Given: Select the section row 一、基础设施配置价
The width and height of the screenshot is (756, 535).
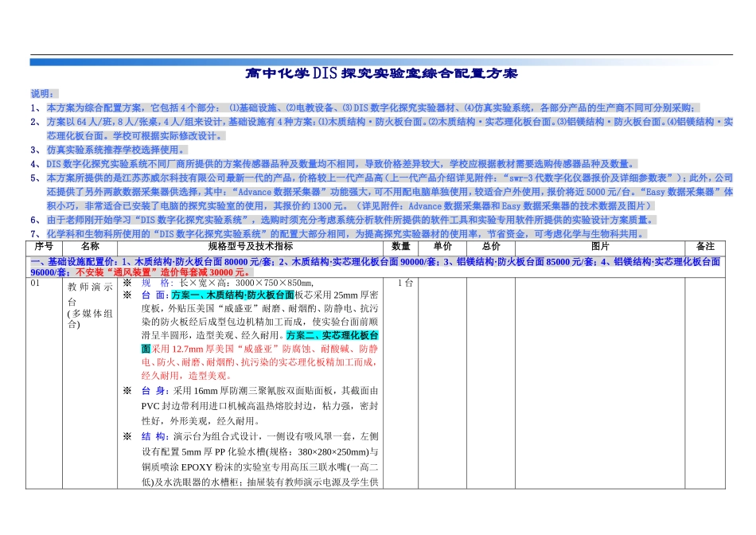Looking at the screenshot, I should [376, 266].
